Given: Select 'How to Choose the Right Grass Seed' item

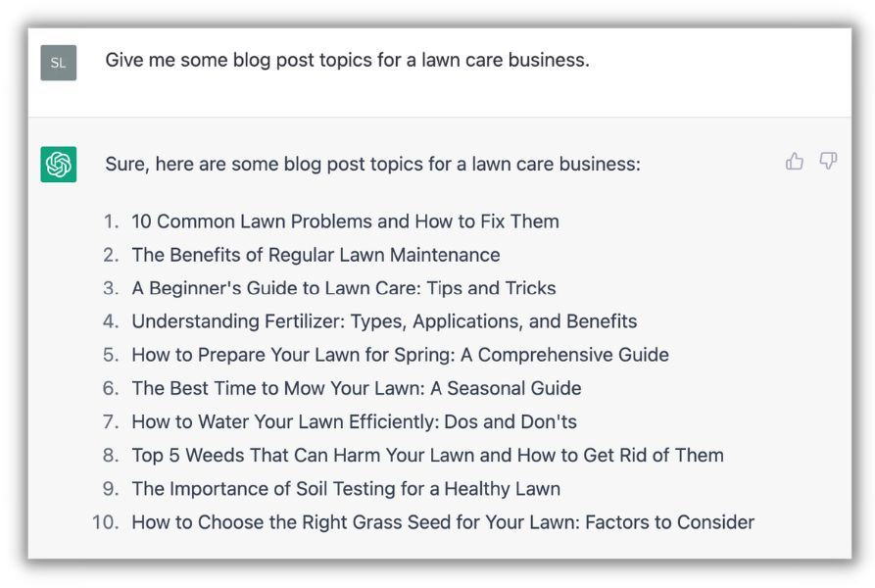Looking at the screenshot, I should (443, 521).
